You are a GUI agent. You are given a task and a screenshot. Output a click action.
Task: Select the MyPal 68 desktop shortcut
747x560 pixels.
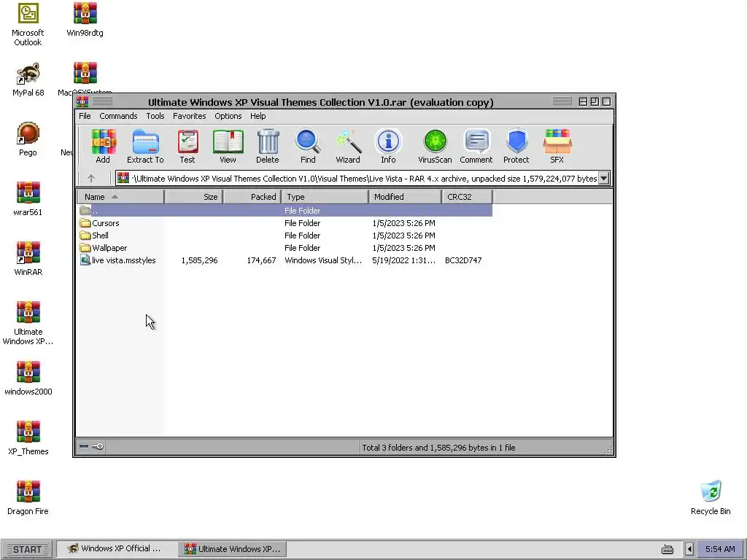[x=28, y=79]
